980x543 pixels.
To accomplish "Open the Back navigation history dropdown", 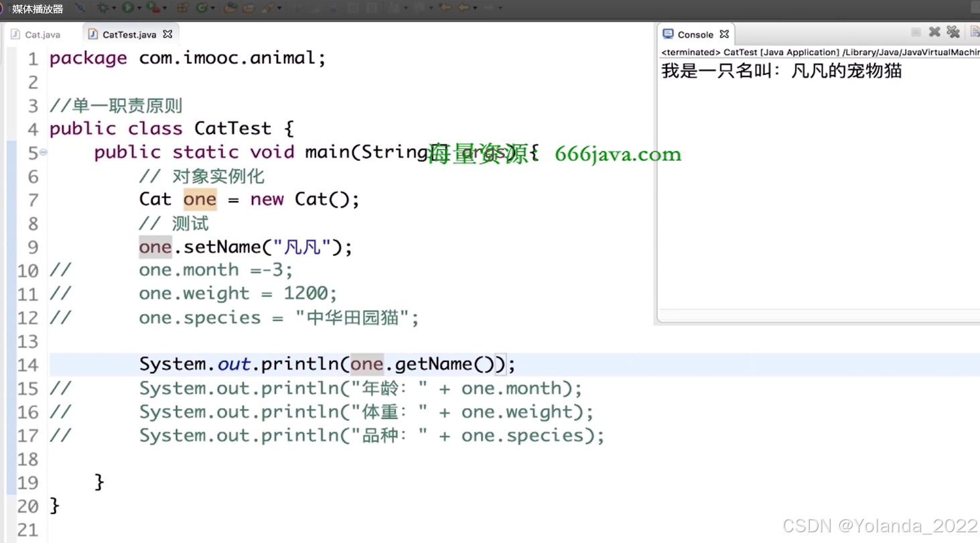I will pos(475,8).
